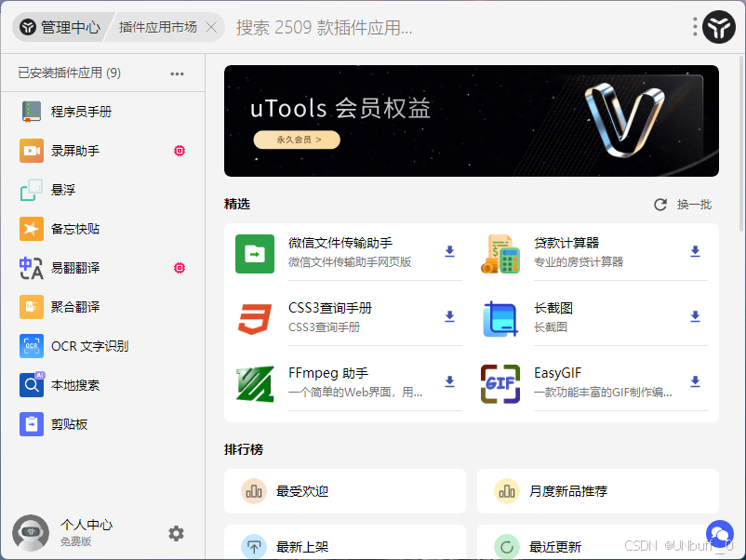
Task: Download 贷款计算器 plugin
Action: pos(695,251)
